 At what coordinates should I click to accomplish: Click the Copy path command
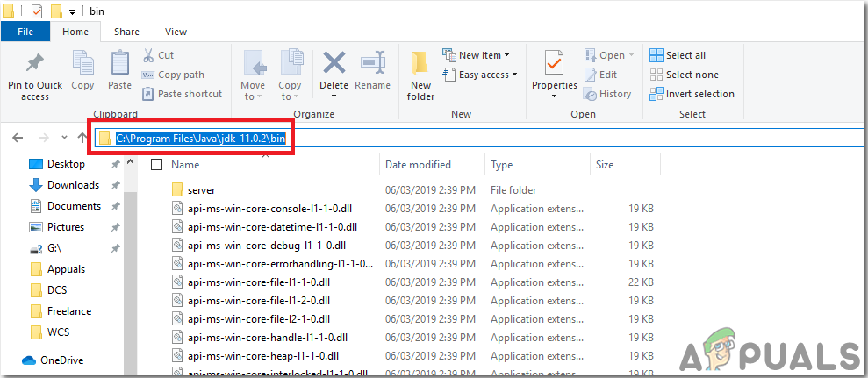[173, 75]
